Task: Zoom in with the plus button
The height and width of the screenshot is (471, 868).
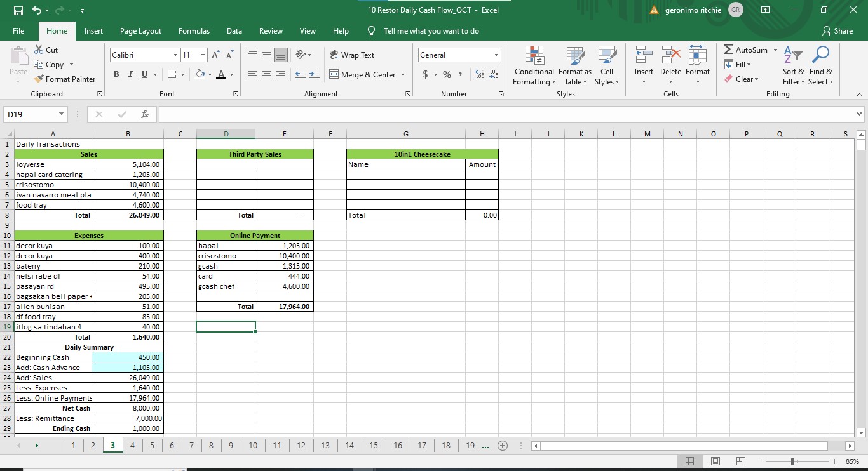Action: click(835, 461)
